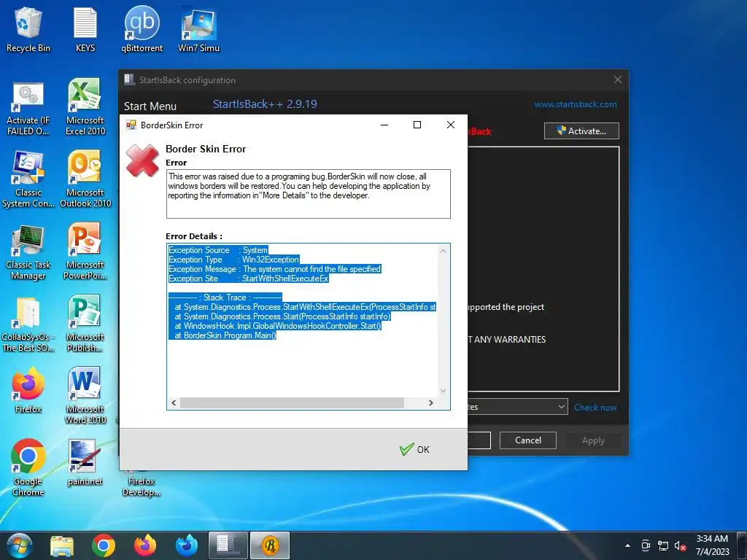Open the muted volume tray icon

click(680, 545)
